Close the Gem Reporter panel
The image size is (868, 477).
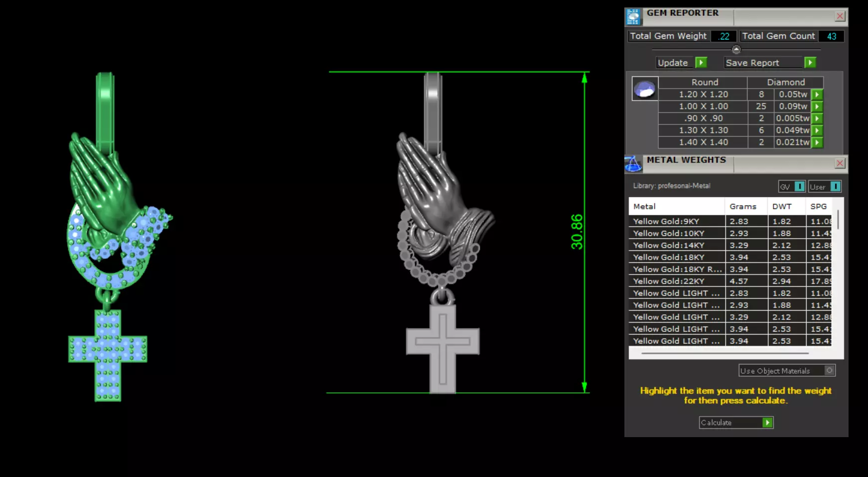pyautogui.click(x=840, y=16)
